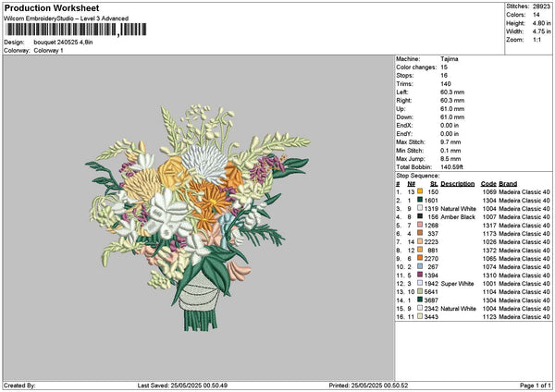This screenshot has width=555, height=392.
Task: Click the Right measurement value
Action: click(452, 101)
